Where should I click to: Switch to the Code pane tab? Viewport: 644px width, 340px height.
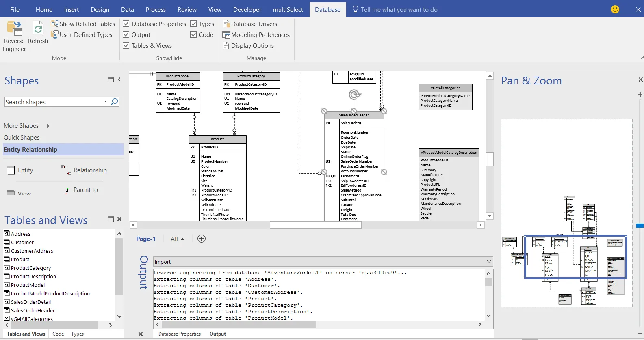tap(58, 334)
